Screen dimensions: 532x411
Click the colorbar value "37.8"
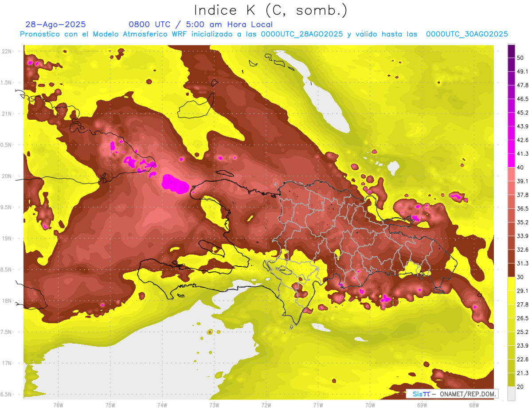(523, 195)
